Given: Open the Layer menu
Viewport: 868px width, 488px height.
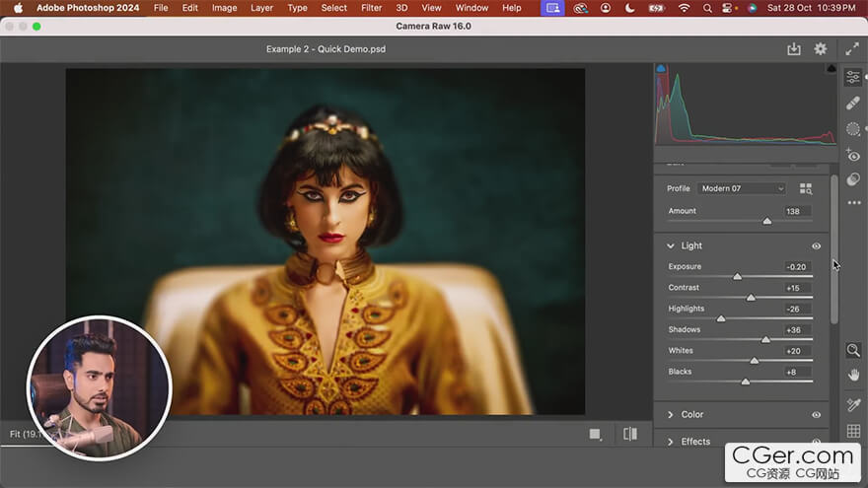Looking at the screenshot, I should coord(261,8).
